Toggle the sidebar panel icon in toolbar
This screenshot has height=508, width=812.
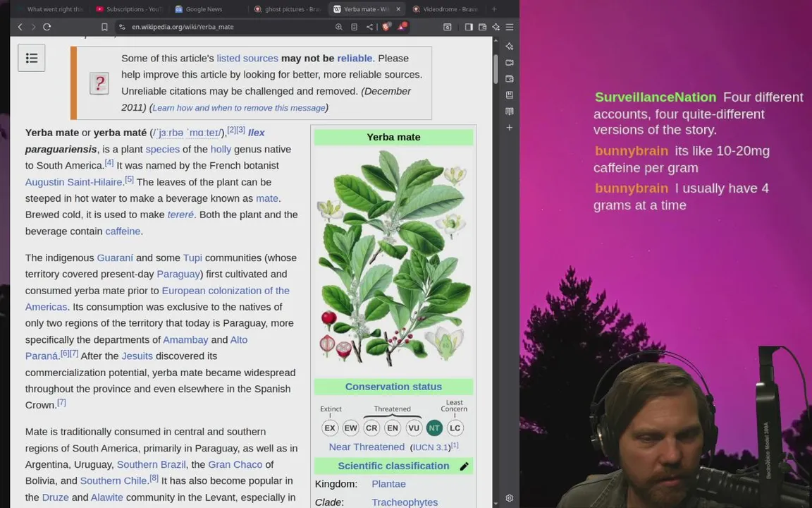[x=469, y=27]
